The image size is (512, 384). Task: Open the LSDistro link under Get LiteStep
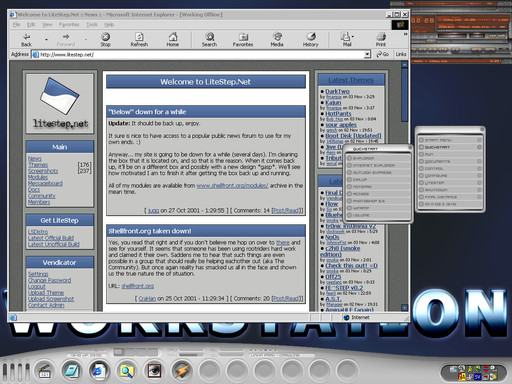click(x=38, y=231)
